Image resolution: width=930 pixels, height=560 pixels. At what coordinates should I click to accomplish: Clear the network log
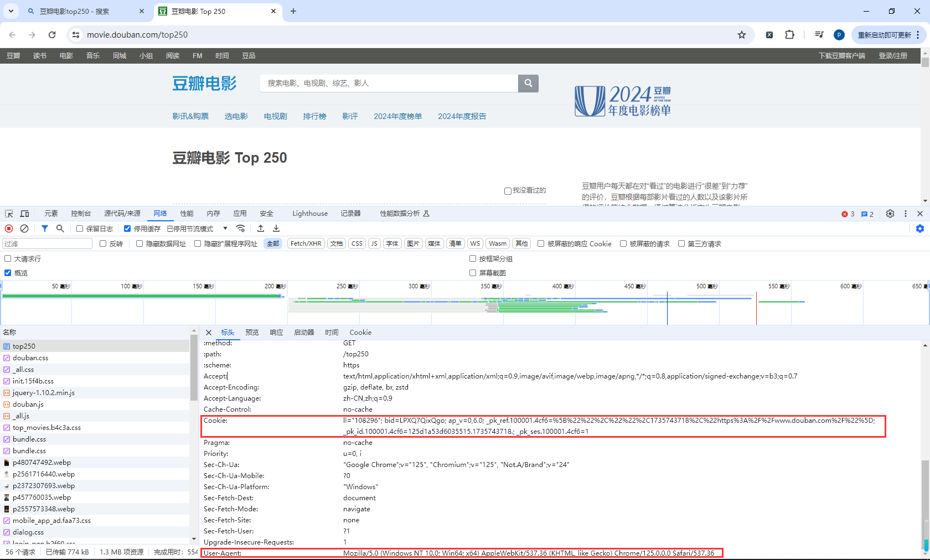(x=24, y=229)
